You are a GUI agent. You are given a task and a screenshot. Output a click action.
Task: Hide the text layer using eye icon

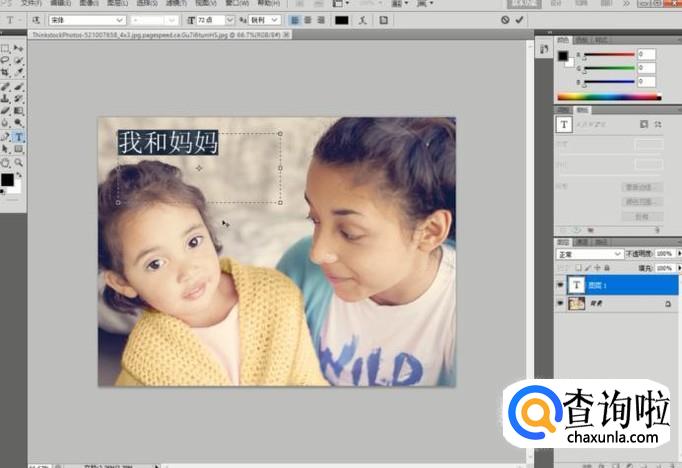tap(561, 285)
